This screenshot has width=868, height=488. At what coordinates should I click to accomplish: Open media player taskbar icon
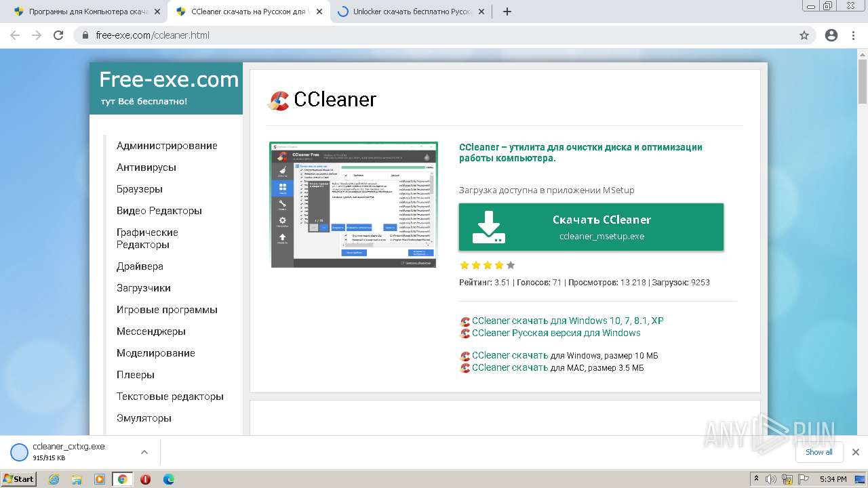coord(100,479)
